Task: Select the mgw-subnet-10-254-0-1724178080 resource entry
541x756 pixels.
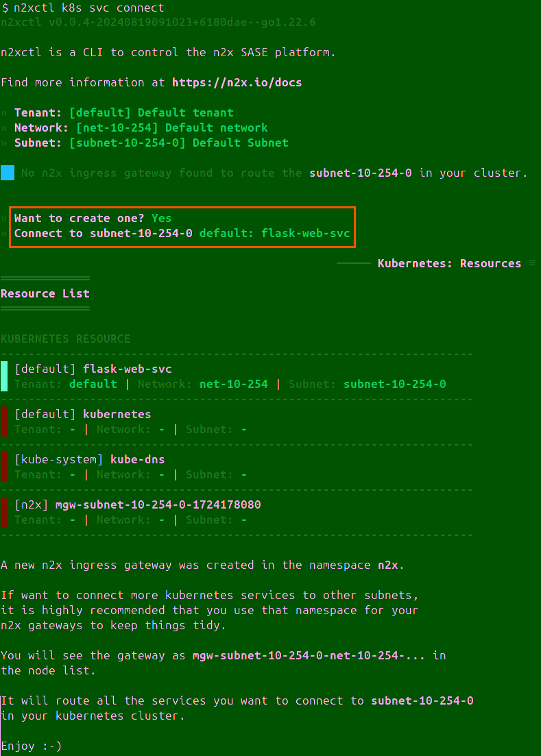Action: (x=171, y=504)
